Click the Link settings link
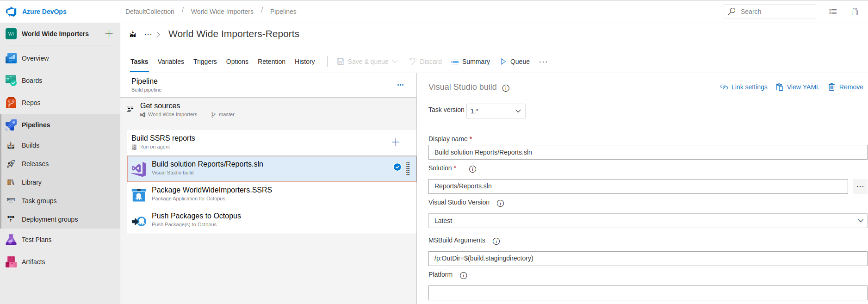The height and width of the screenshot is (304, 868). [744, 87]
